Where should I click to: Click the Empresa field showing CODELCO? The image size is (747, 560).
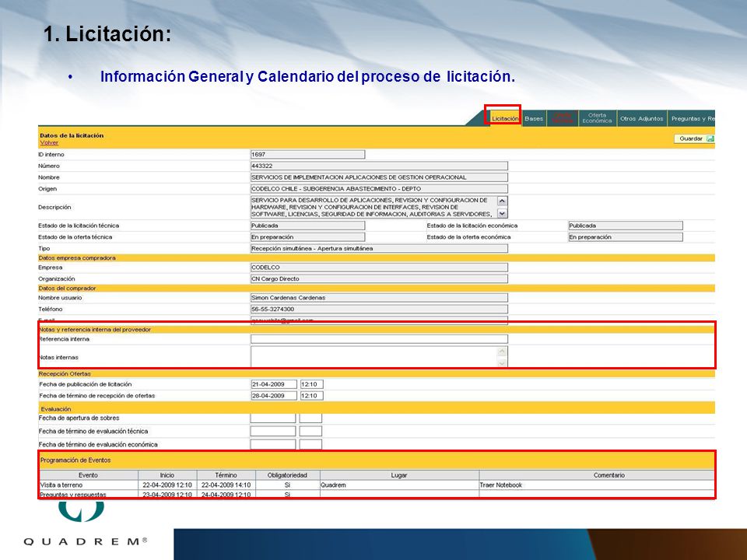pyautogui.click(x=379, y=267)
